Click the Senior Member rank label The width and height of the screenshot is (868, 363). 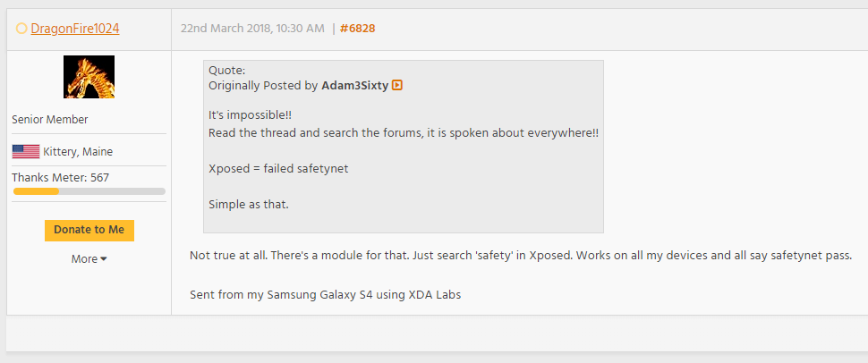tap(50, 120)
